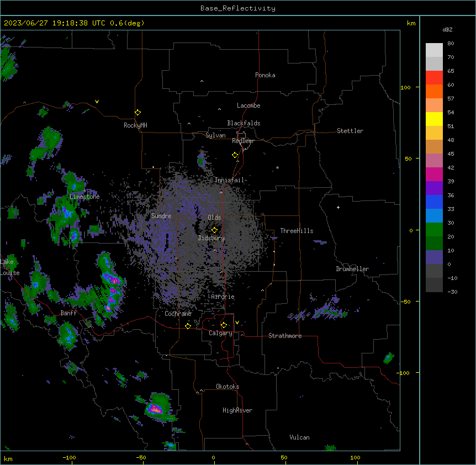
Task: Select the magenta swatch in the dBZ legend
Action: [x=434, y=174]
